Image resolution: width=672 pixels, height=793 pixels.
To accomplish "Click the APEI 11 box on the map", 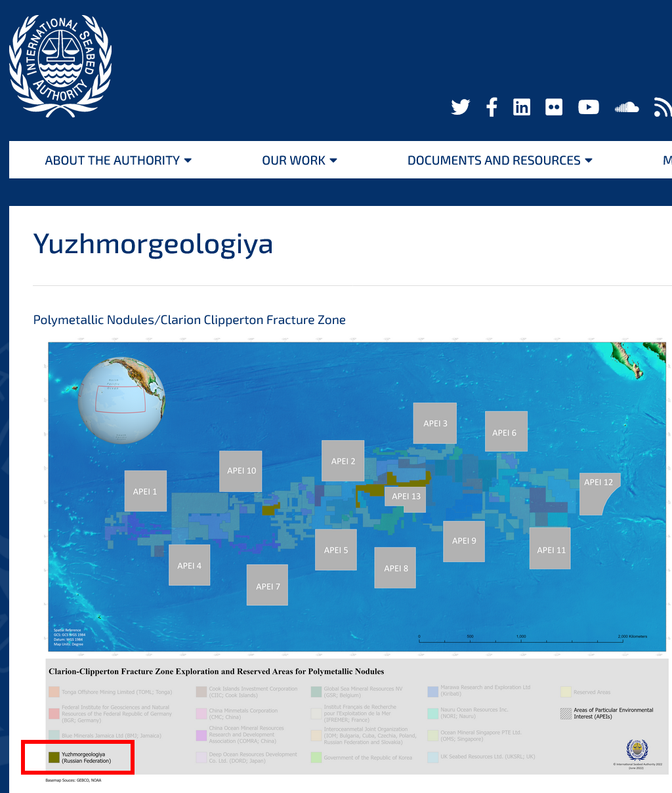I will 551,548.
